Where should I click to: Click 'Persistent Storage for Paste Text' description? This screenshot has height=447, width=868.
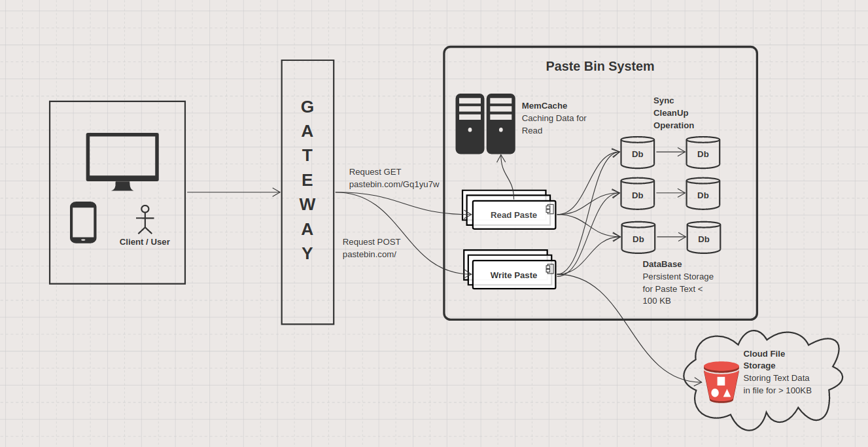point(678,289)
